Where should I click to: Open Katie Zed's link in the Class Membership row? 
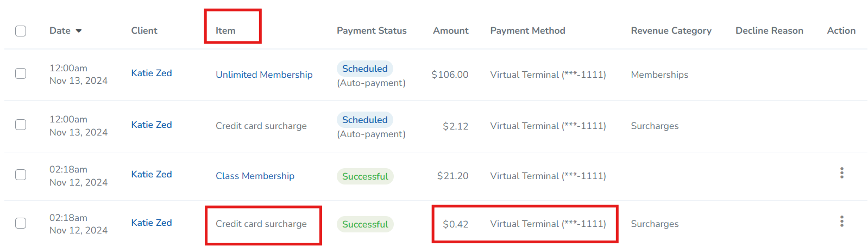152,174
